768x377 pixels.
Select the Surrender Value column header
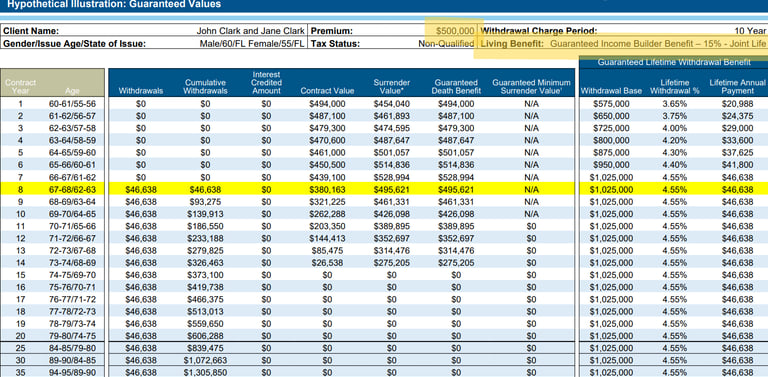point(391,87)
